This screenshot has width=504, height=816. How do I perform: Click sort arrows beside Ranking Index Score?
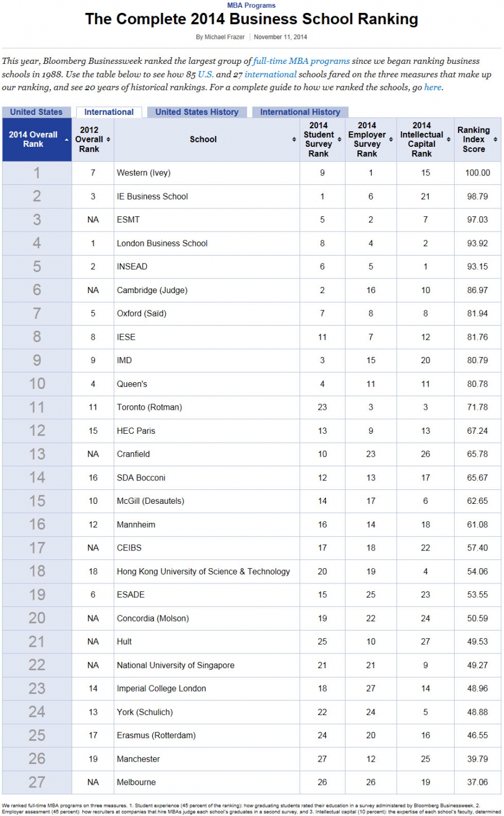495,140
